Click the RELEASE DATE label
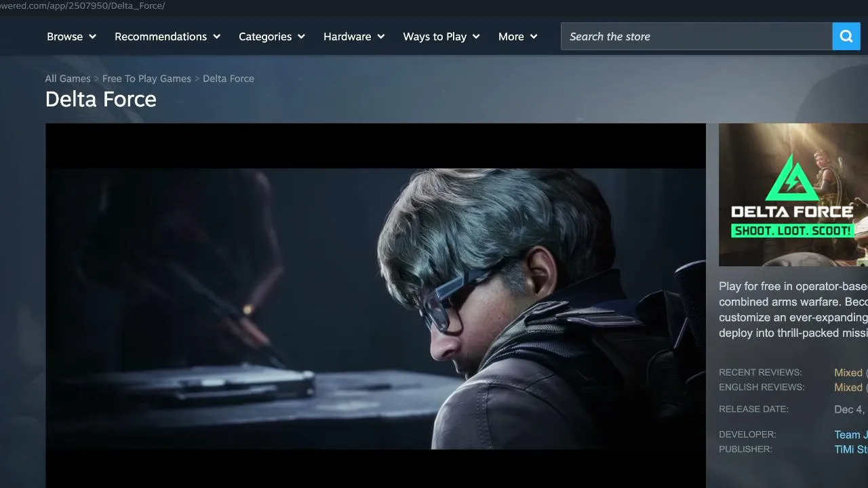 coord(753,409)
